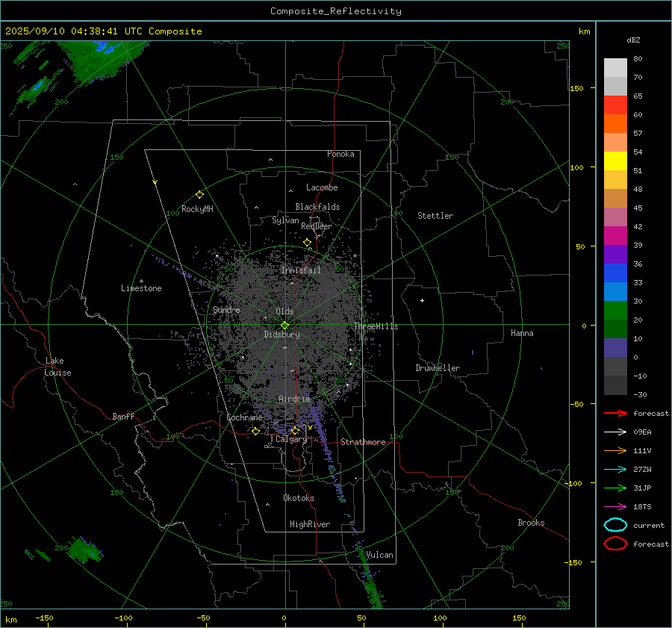Select the Sundre label
The image size is (672, 628).
point(226,310)
